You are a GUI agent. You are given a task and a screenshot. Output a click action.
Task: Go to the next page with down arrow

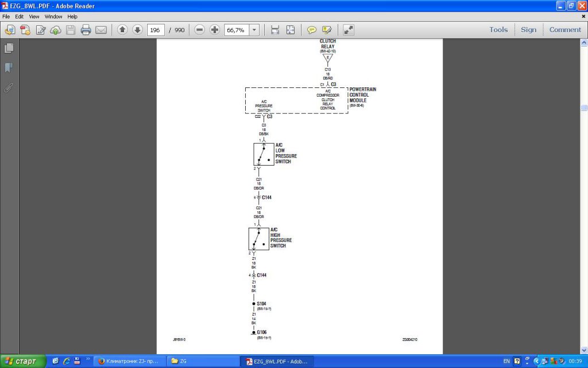tap(137, 30)
